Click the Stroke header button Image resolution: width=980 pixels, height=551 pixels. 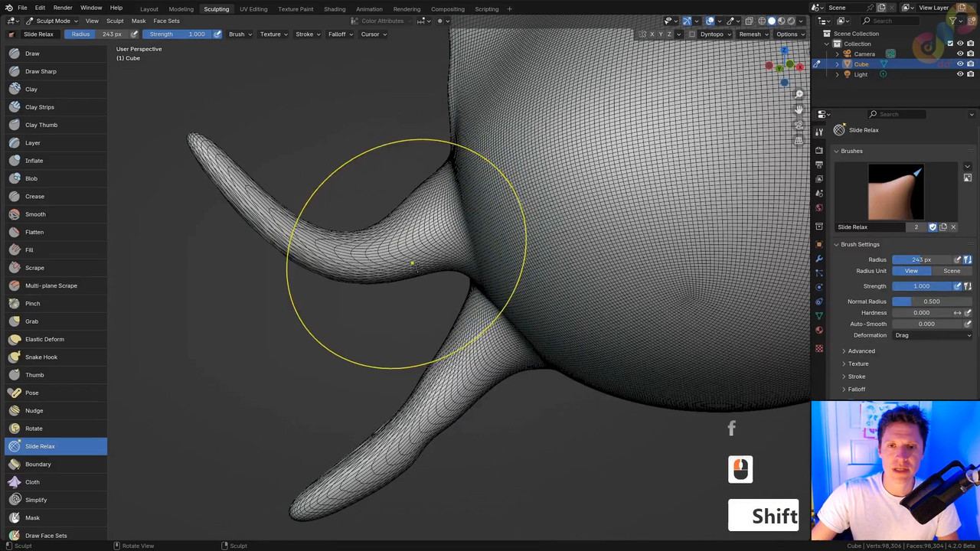[307, 34]
